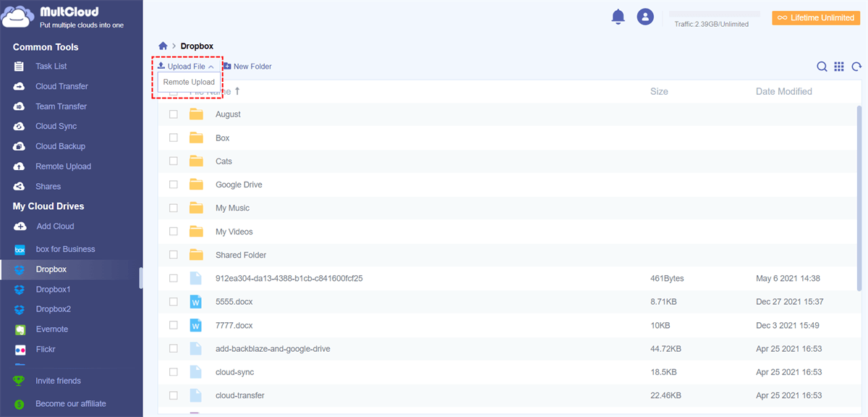Viewport: 868px width, 417px height.
Task: Open file 912ea304-da13-4388-b1cb-c841600fcf25
Action: click(289, 278)
